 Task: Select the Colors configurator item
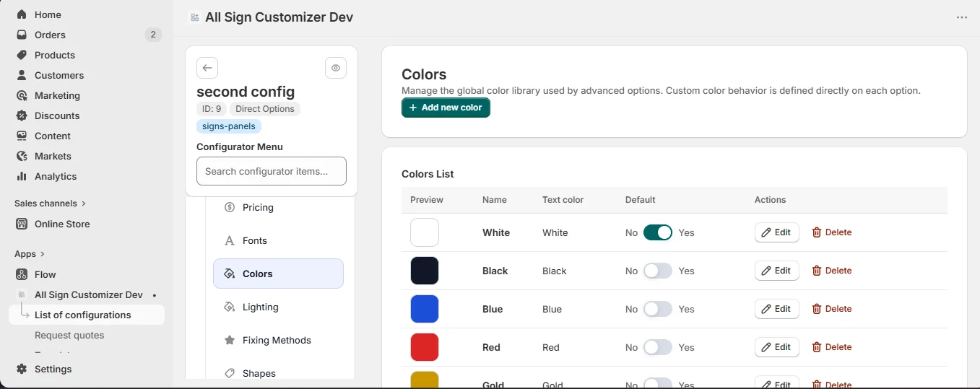point(278,274)
